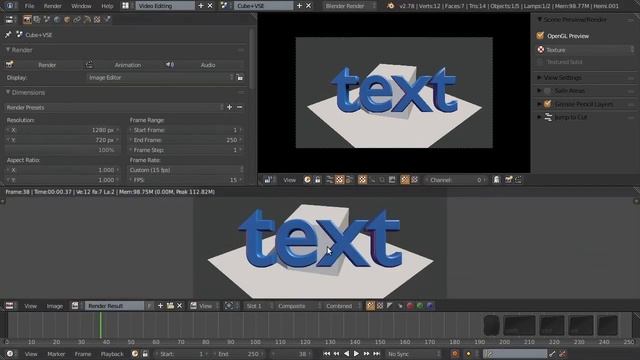
Task: Open the Help menu
Action: [107, 6]
